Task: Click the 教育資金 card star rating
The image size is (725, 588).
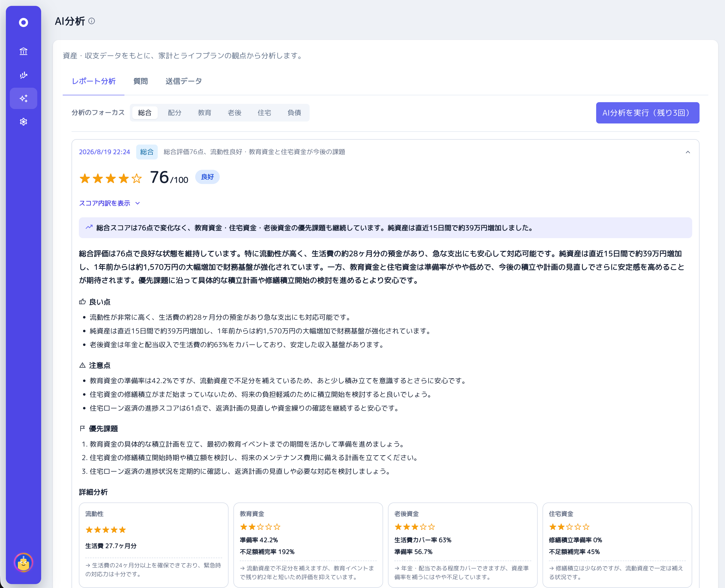Action: [x=260, y=527]
